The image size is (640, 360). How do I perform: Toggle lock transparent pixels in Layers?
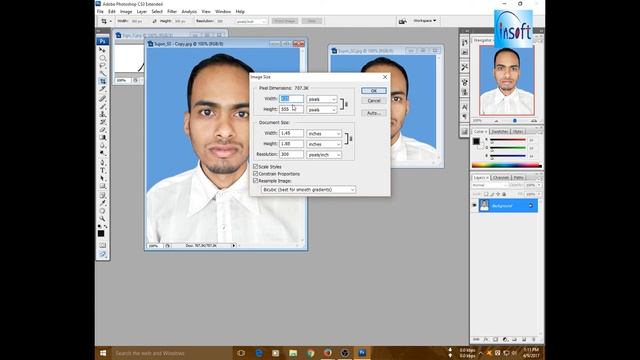tap(486, 194)
